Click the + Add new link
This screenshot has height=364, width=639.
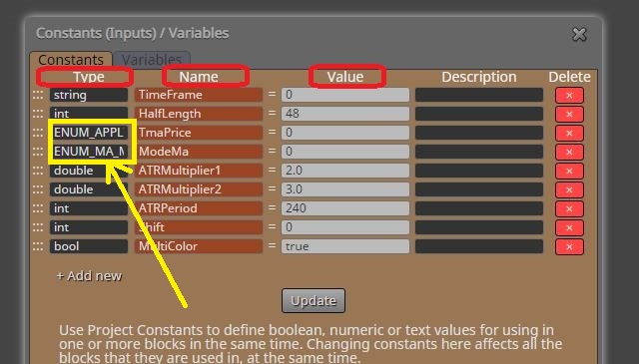(x=89, y=276)
